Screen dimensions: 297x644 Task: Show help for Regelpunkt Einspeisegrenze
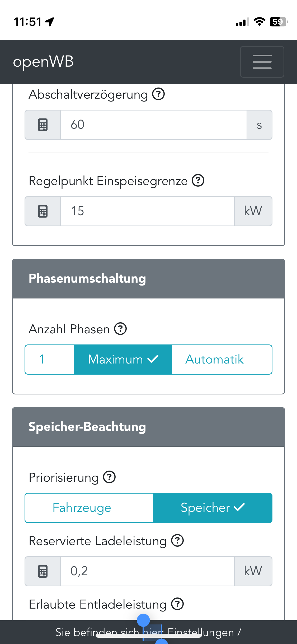pos(198,181)
